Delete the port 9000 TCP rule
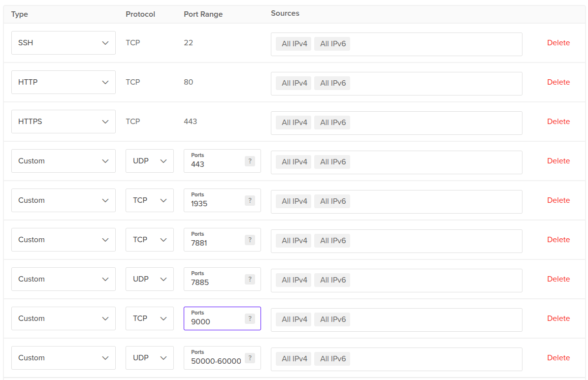 (558, 318)
